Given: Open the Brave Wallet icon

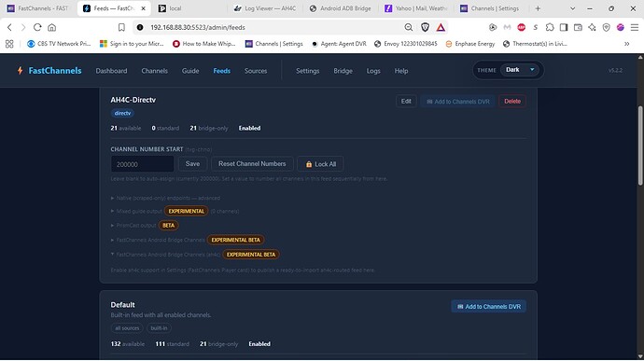Looking at the screenshot, I should 578,27.
